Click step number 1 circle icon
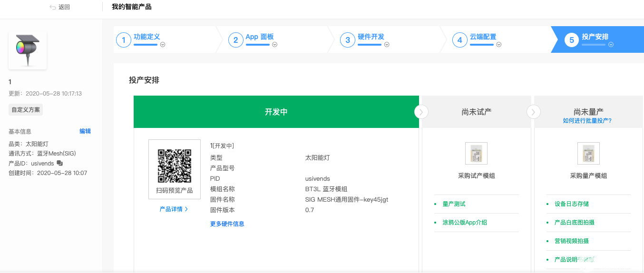 (x=124, y=40)
